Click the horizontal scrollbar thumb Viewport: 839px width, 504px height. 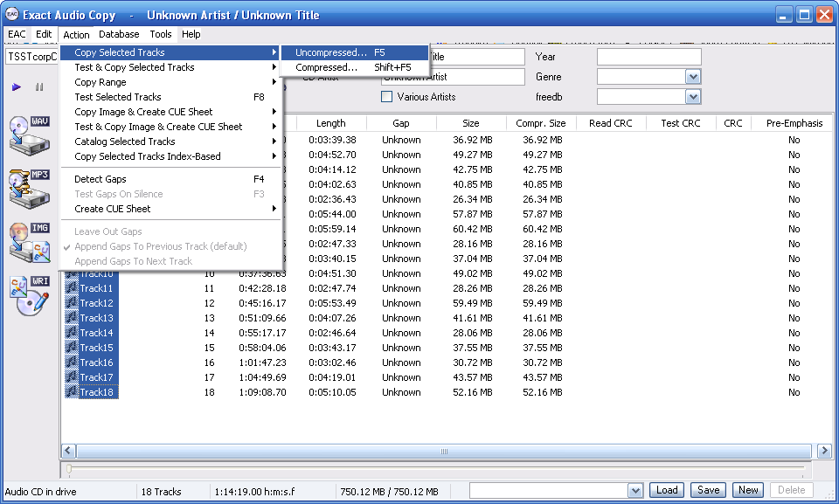click(x=444, y=451)
